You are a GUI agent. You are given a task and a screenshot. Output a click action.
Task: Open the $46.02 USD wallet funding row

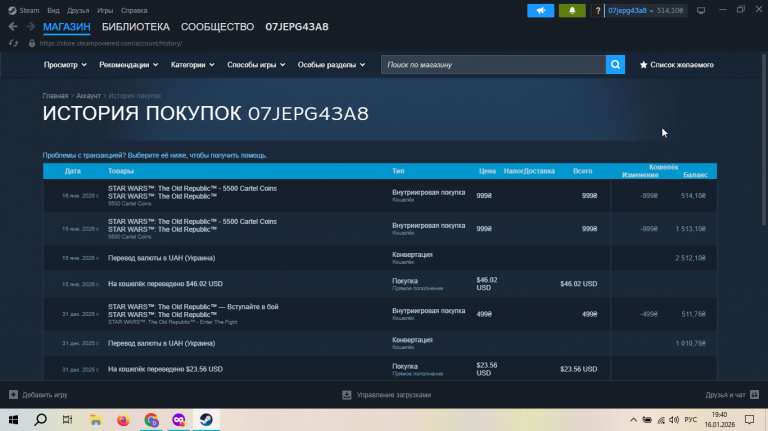coord(380,284)
